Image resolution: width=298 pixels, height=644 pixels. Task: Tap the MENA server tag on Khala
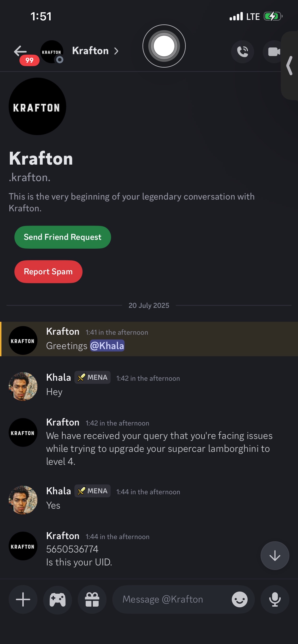click(92, 377)
